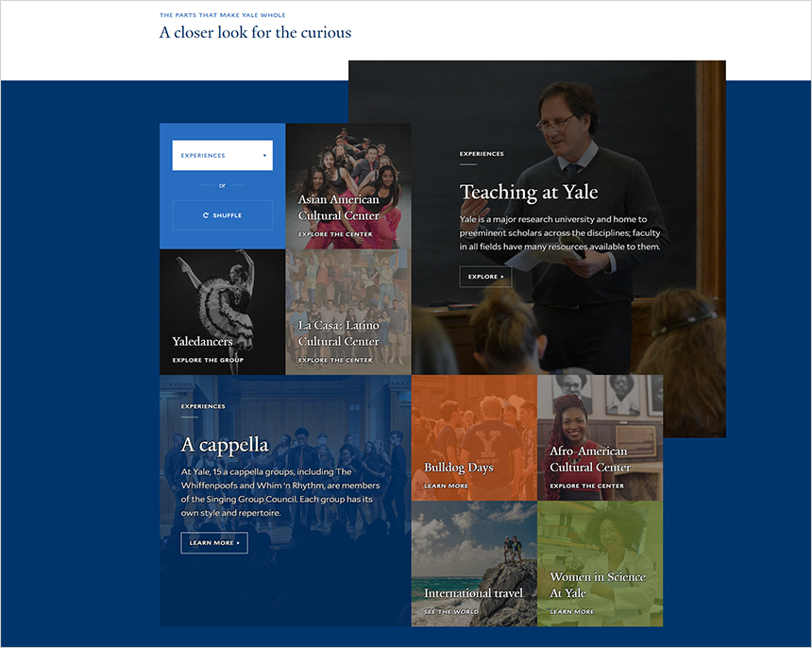The width and height of the screenshot is (812, 648).
Task: Open the Bulldog Days tile
Action: pos(474,437)
